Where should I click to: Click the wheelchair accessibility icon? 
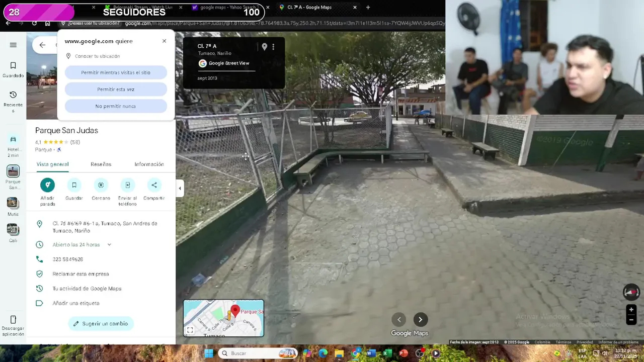[x=59, y=150]
